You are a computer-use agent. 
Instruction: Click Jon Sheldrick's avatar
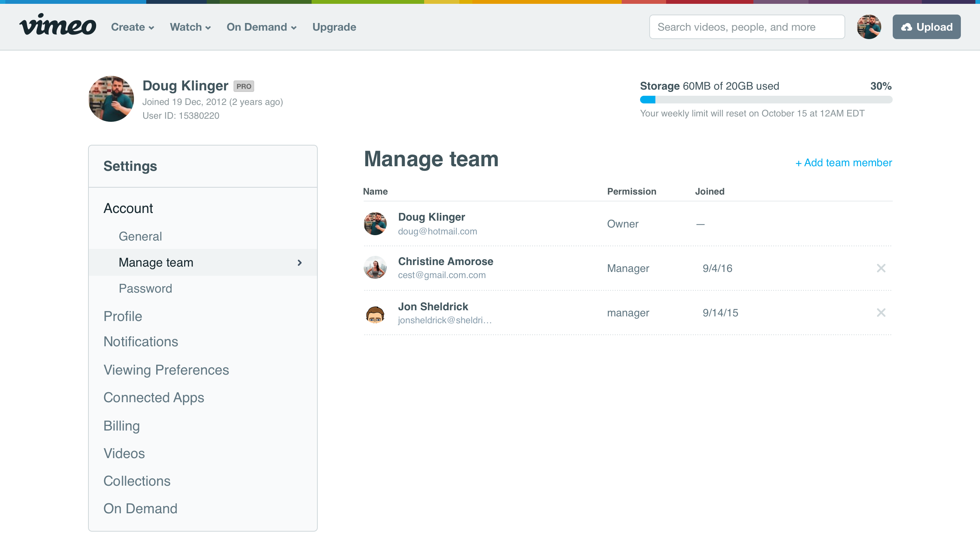click(x=375, y=314)
